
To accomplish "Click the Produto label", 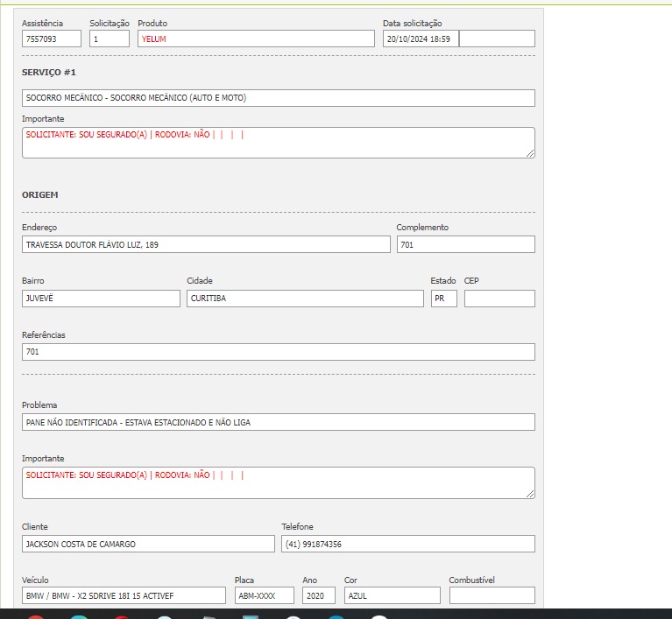I will (x=152, y=23).
